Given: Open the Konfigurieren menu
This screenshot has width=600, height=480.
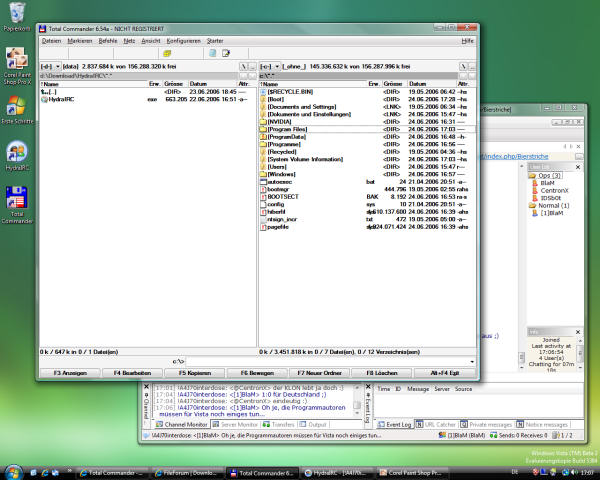Looking at the screenshot, I should [183, 41].
